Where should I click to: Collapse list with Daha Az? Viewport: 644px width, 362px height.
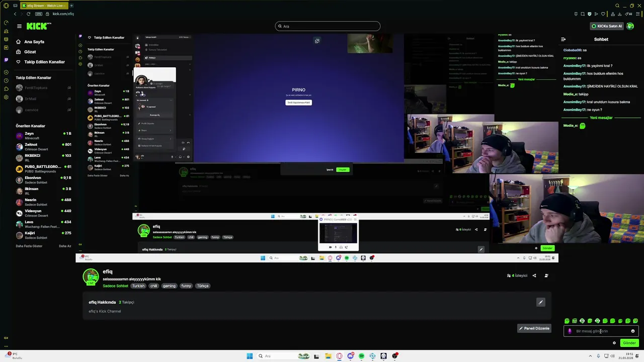[65, 246]
